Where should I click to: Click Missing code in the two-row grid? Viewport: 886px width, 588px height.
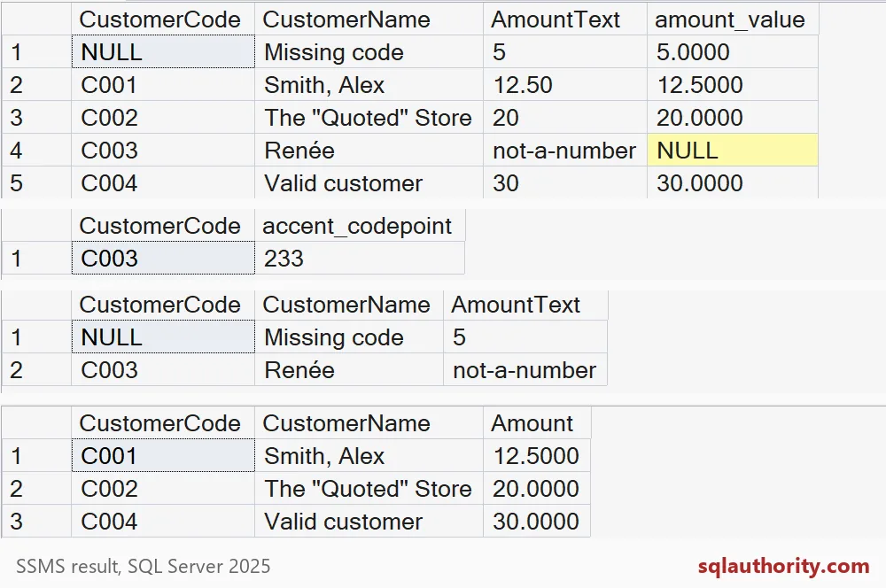pyautogui.click(x=349, y=337)
